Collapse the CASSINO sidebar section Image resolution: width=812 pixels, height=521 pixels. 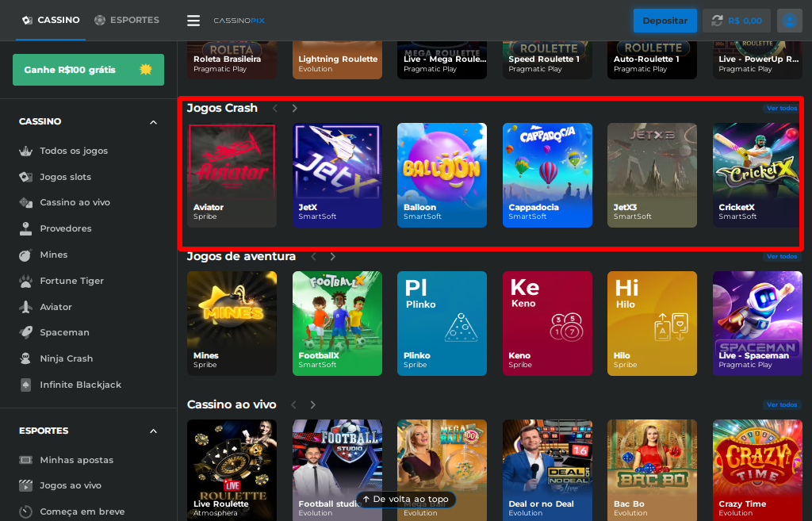[x=153, y=122]
